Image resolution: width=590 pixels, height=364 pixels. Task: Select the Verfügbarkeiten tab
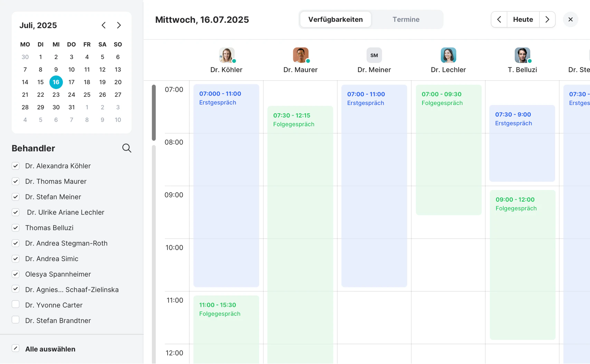point(335,19)
